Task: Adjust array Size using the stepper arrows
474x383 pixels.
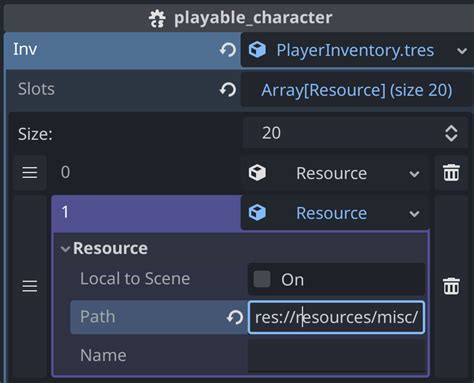Action: coord(451,134)
